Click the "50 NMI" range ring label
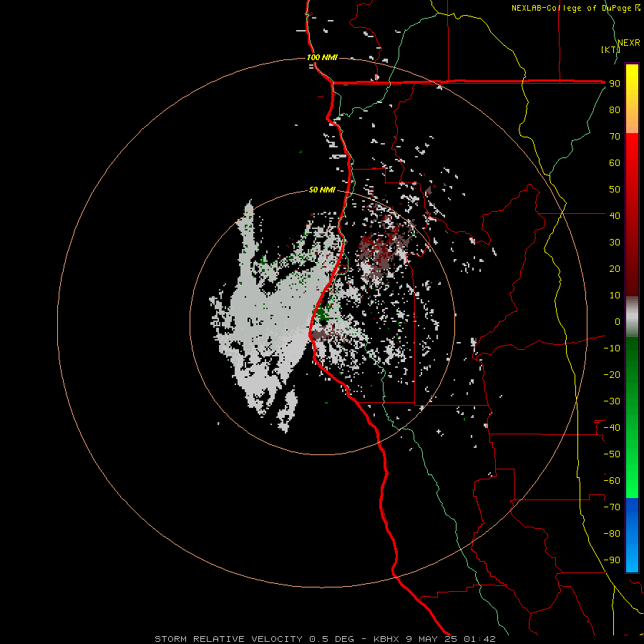644x644 pixels. click(322, 190)
